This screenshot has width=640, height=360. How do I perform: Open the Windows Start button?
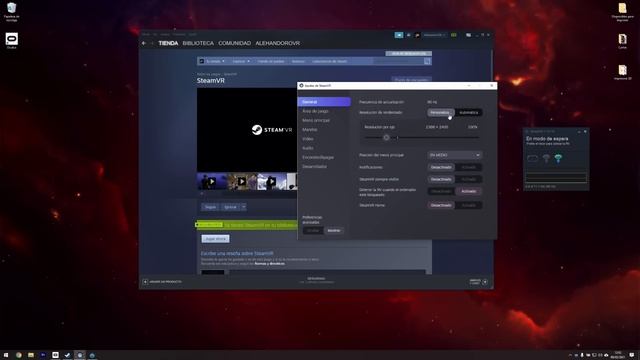6,355
